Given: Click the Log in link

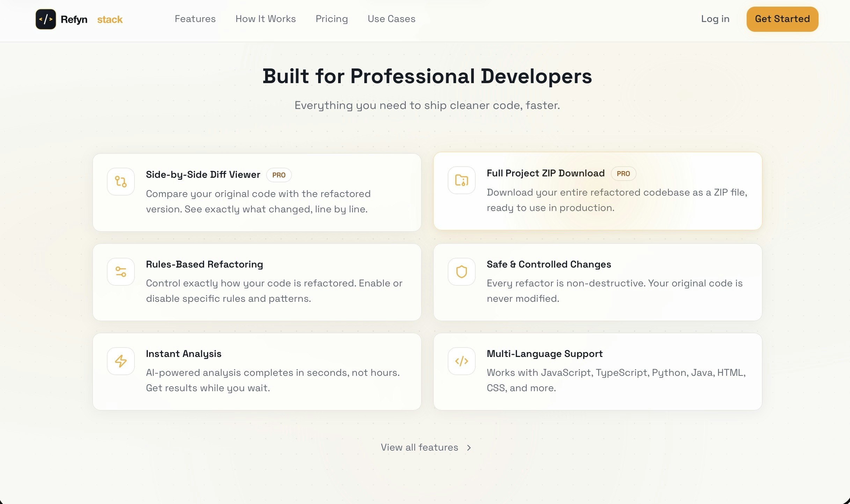Looking at the screenshot, I should point(715,19).
